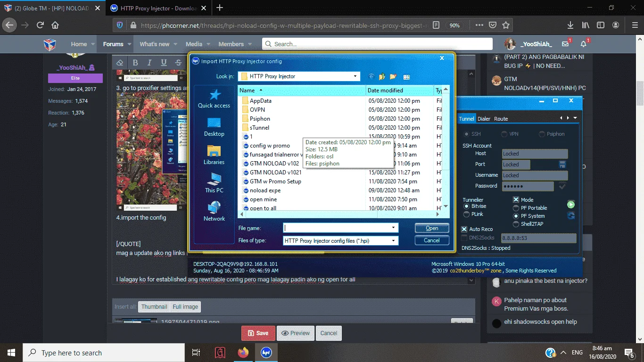
Task: Switch to the Dialer tab
Action: [x=484, y=119]
